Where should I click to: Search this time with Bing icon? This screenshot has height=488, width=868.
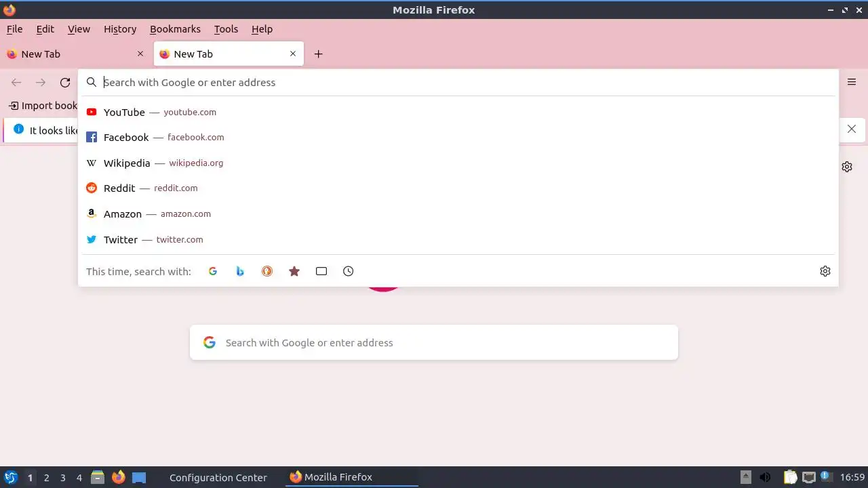click(240, 271)
